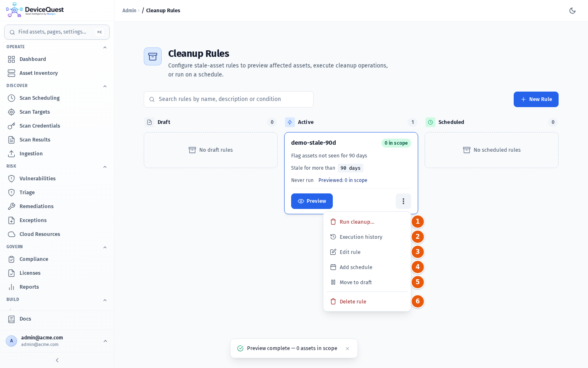Expand the admin@acme.com account menu
Viewport: 588px width, 368px height.
tap(57, 341)
